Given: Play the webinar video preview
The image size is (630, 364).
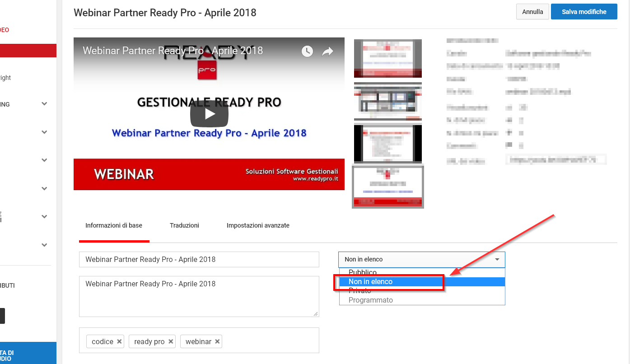Looking at the screenshot, I should [x=209, y=114].
